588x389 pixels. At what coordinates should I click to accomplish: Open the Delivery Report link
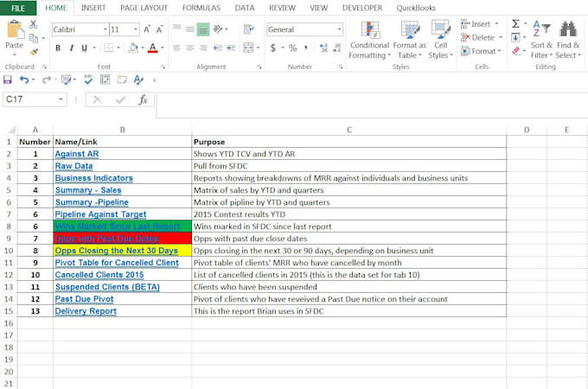(x=86, y=311)
